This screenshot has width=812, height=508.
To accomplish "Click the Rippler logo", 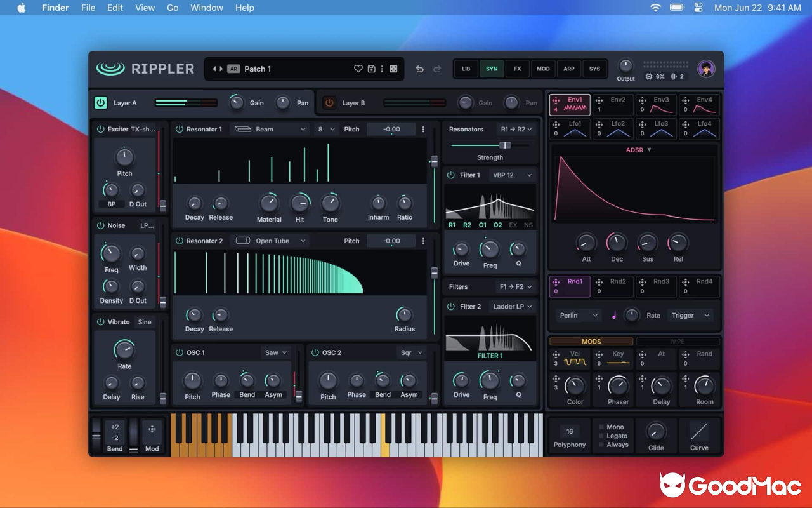I will (x=145, y=69).
